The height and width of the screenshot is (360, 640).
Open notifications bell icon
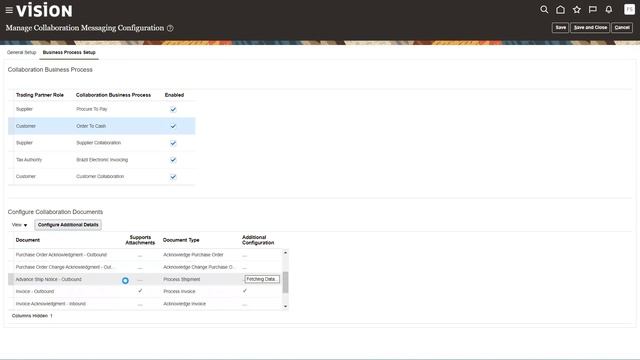tap(609, 9)
